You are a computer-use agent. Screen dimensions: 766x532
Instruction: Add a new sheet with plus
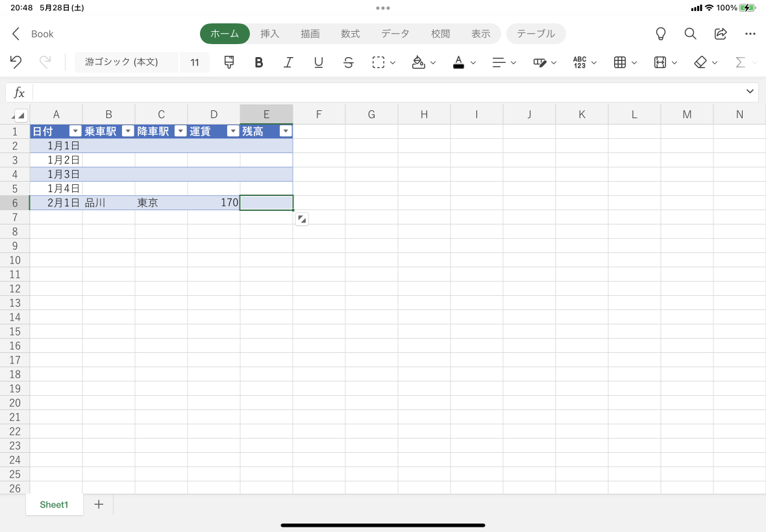99,504
